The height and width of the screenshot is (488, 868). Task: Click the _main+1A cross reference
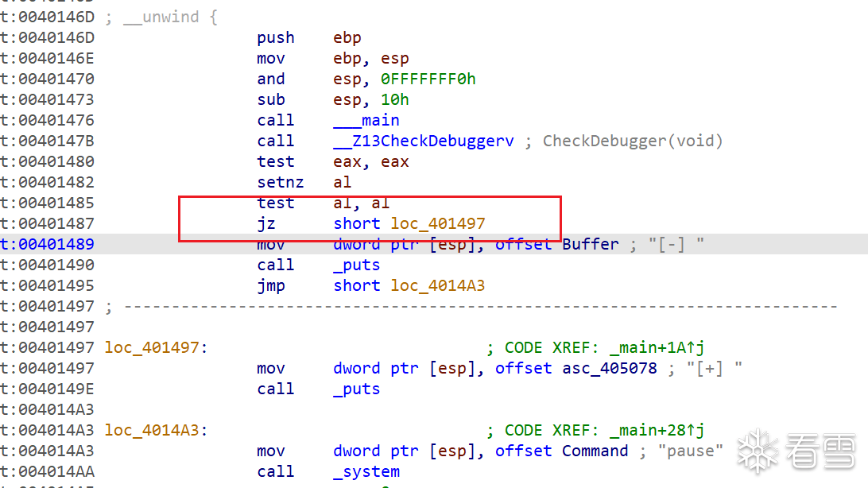pyautogui.click(x=657, y=347)
